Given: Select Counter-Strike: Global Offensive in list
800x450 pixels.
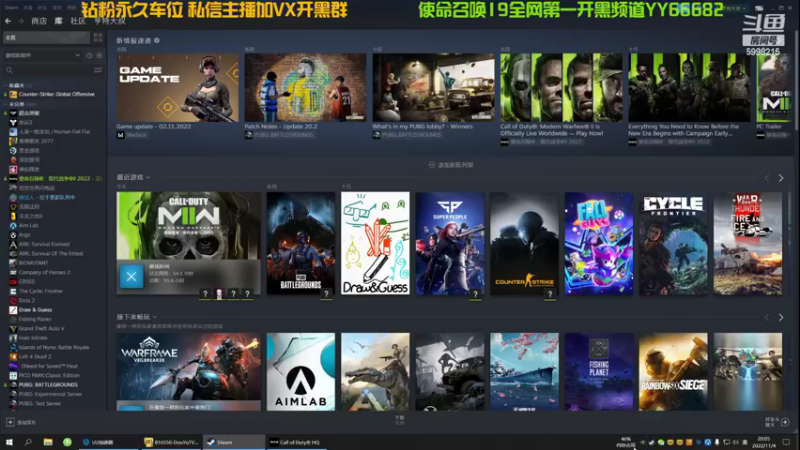Looking at the screenshot, I should 56,94.
